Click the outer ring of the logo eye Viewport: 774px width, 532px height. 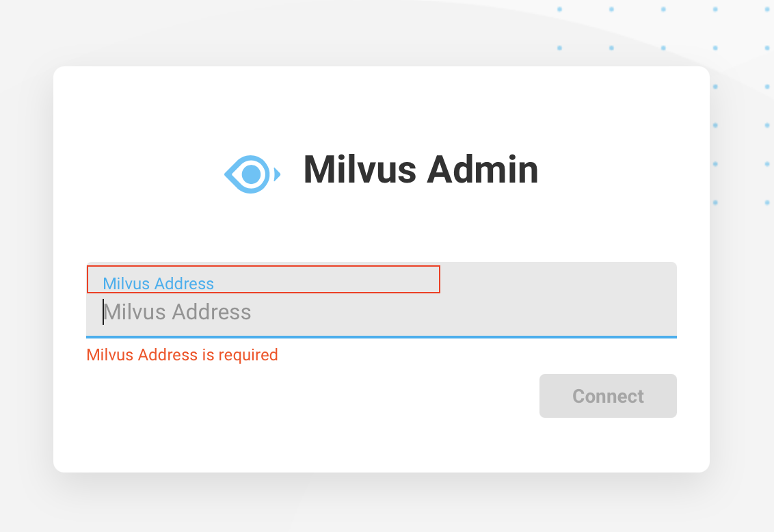click(252, 157)
